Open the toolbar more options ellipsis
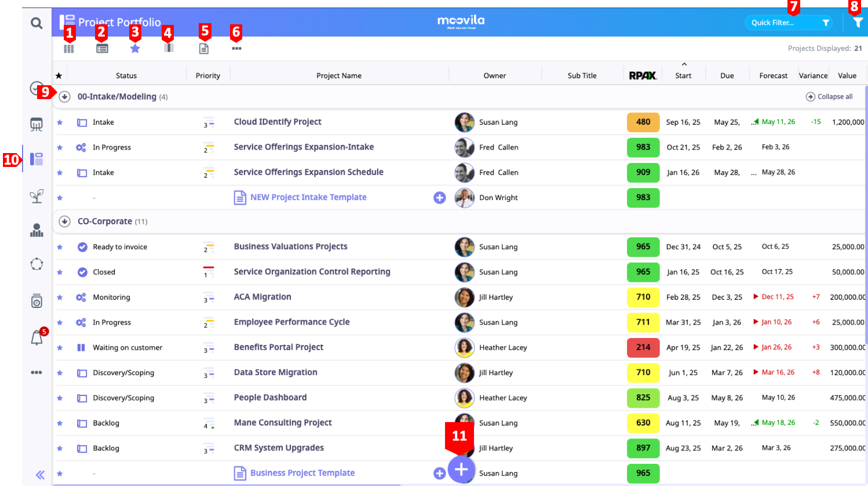The image size is (868, 487). coord(236,49)
